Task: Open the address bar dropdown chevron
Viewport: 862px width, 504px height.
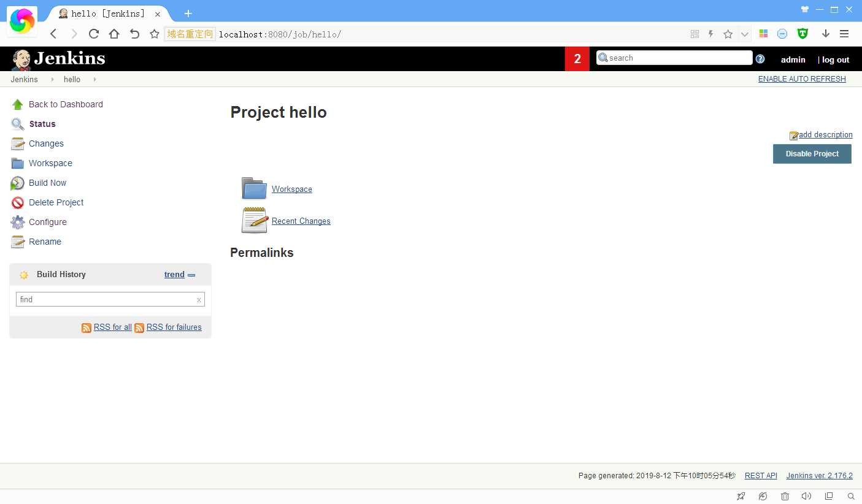Action: [744, 34]
